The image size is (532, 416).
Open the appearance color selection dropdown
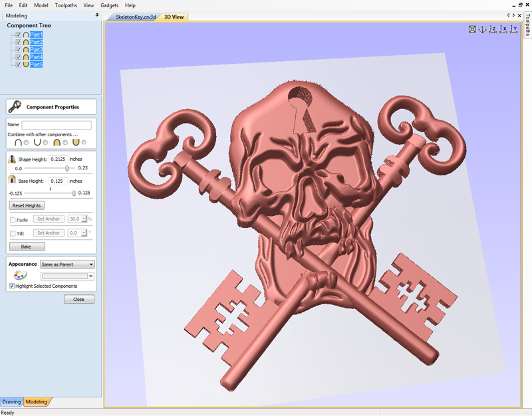pyautogui.click(x=67, y=276)
